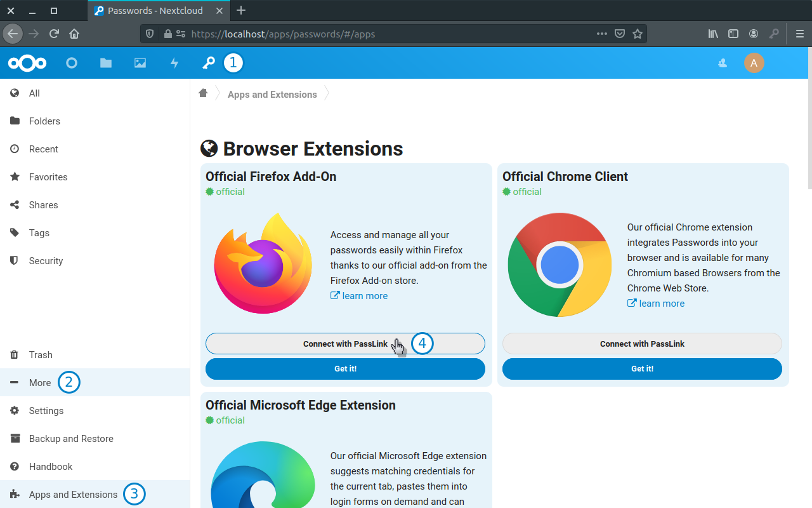The height and width of the screenshot is (508, 812).
Task: Open the Contacts menu icon
Action: tap(723, 63)
